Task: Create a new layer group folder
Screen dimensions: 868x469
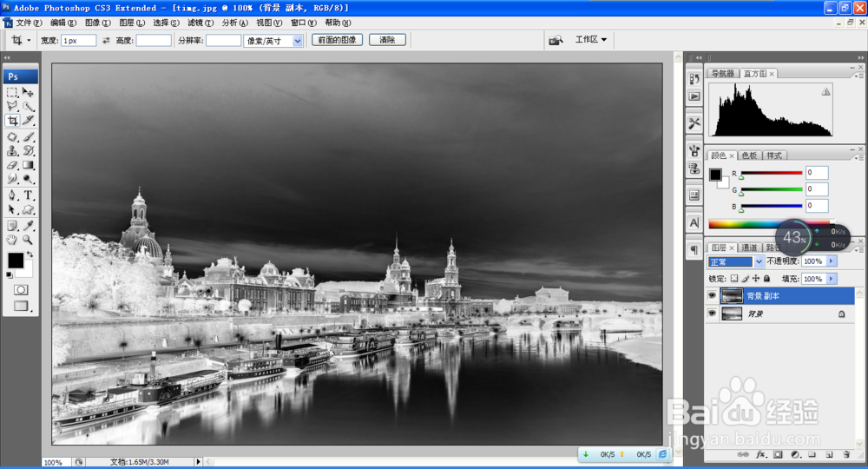Action: [812, 454]
